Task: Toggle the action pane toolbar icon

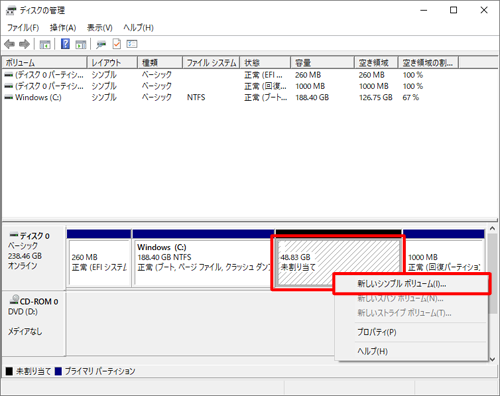Action: coord(81,44)
